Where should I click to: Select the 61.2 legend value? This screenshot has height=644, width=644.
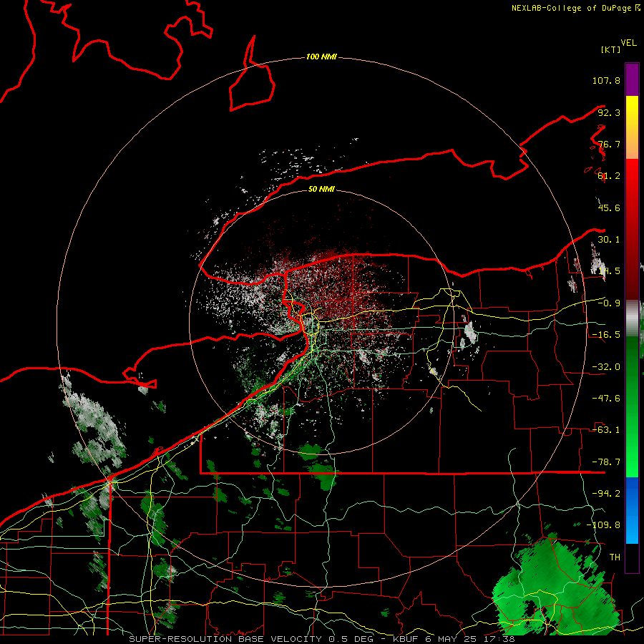pyautogui.click(x=609, y=176)
